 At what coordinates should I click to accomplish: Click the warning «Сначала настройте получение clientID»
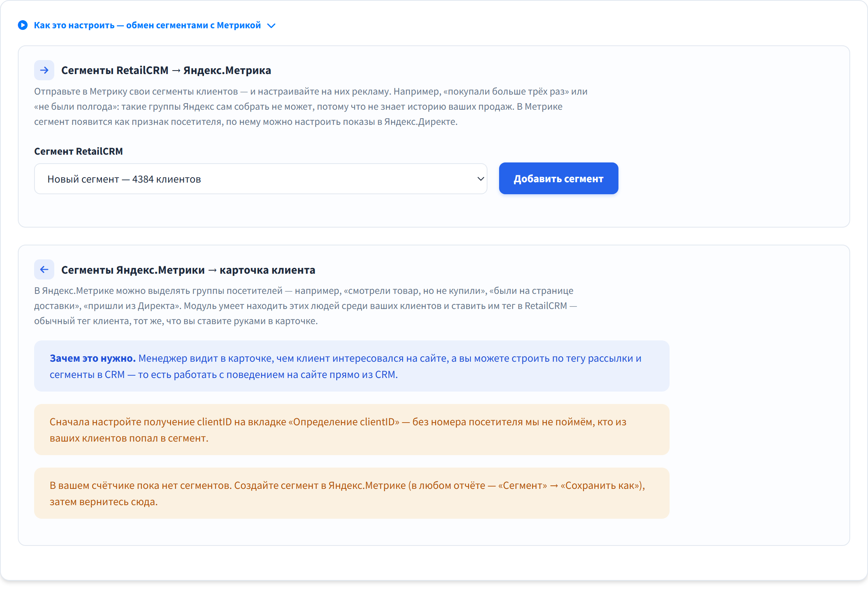point(352,430)
